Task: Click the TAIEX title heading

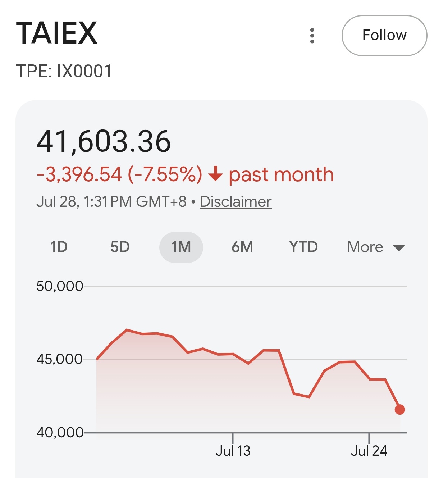Action: (x=57, y=33)
